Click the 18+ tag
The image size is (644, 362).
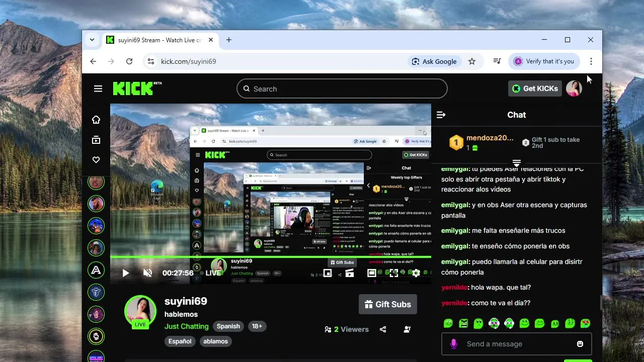tap(257, 326)
